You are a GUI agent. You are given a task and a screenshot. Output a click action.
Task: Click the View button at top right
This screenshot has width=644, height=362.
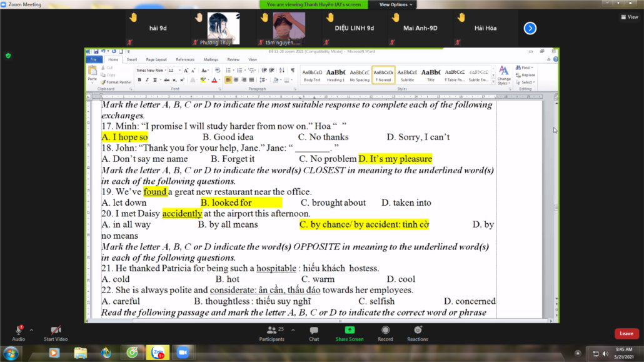630,17
